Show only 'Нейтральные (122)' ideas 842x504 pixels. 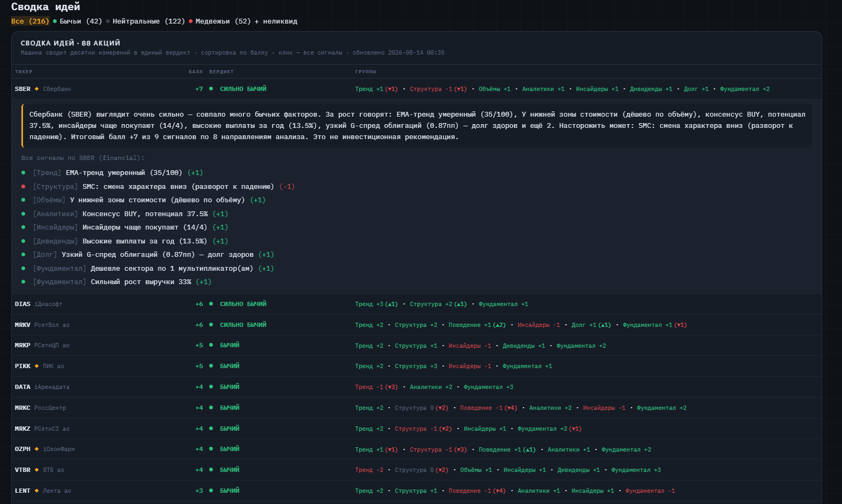[146, 21]
